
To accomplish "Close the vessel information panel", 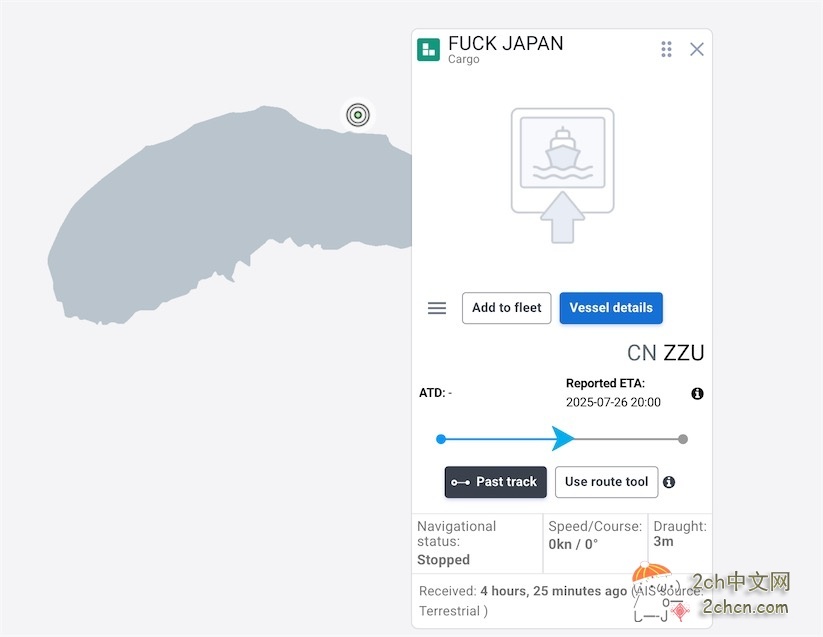I will click(x=697, y=48).
